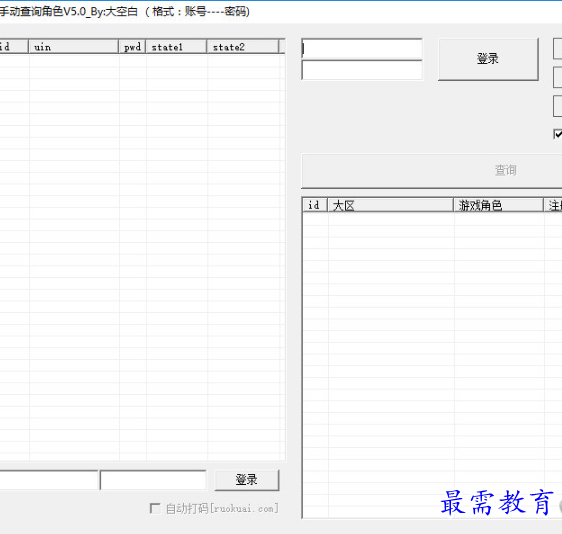This screenshot has width=562, height=534.
Task: Click the greyed-out 查询 button
Action: coord(432,171)
